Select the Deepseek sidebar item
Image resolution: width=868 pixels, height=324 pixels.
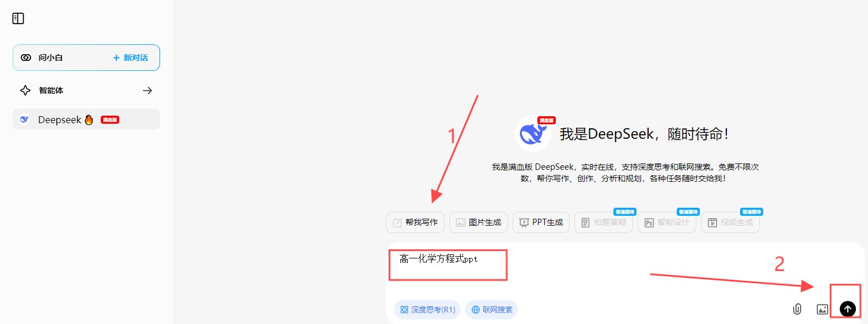click(x=86, y=119)
